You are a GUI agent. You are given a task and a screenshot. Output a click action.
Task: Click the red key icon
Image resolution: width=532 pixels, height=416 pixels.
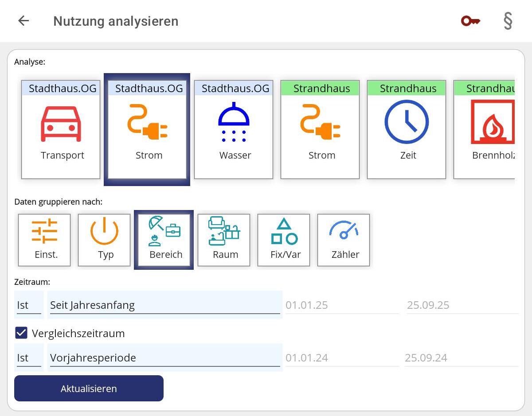[x=470, y=21]
